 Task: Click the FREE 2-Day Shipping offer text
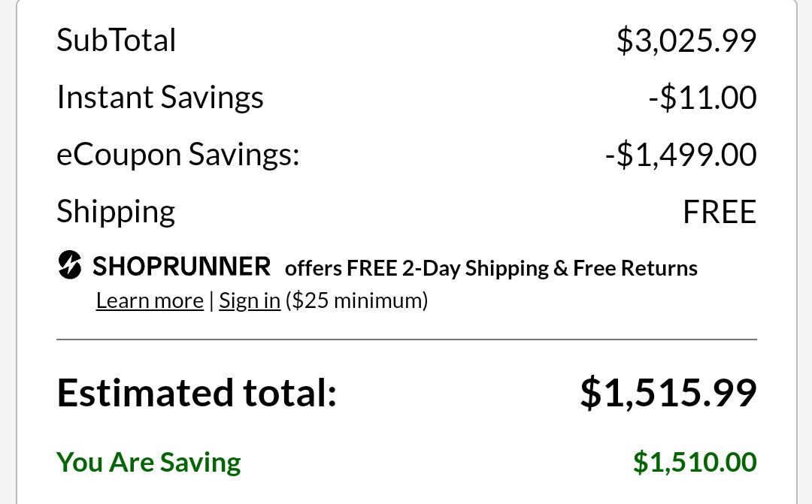tap(448, 268)
